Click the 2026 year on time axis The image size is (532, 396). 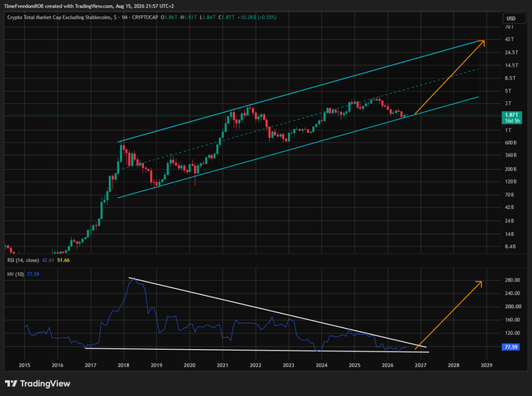(x=387, y=365)
